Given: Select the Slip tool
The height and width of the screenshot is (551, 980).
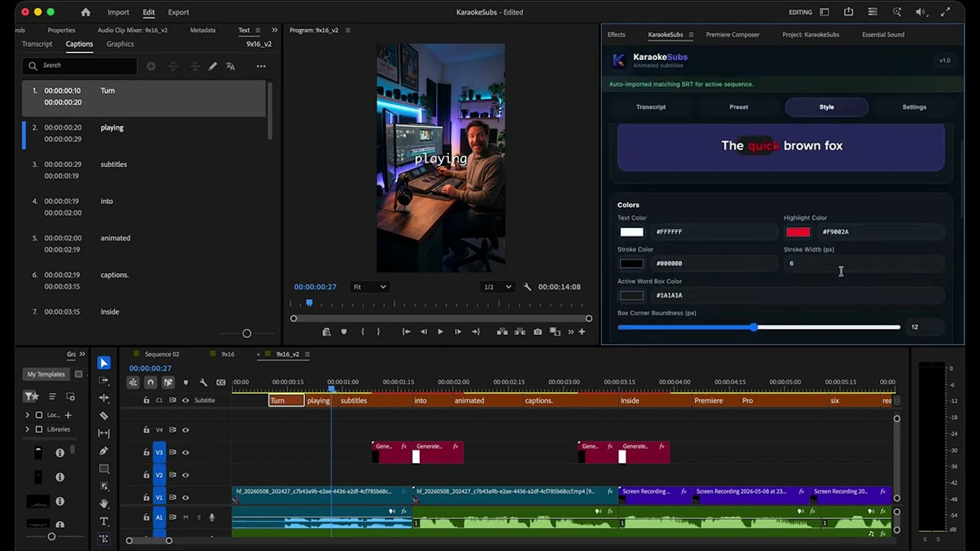Looking at the screenshot, I should [x=104, y=433].
